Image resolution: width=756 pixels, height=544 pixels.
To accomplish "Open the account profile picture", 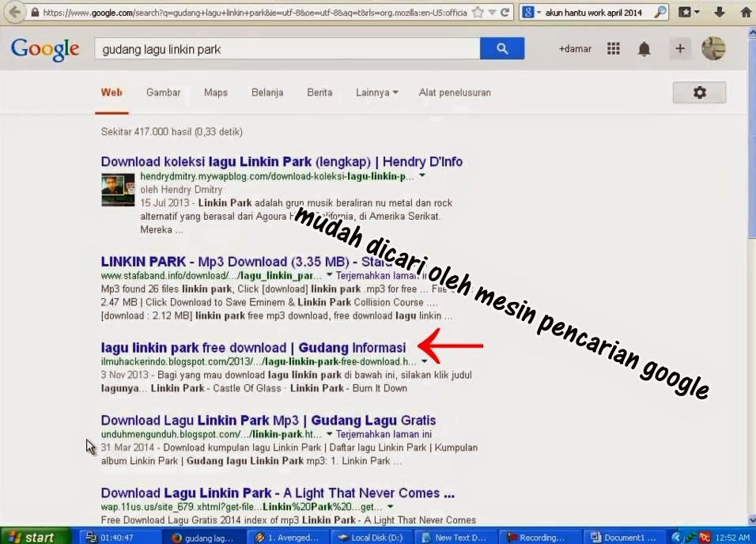I will click(x=713, y=48).
